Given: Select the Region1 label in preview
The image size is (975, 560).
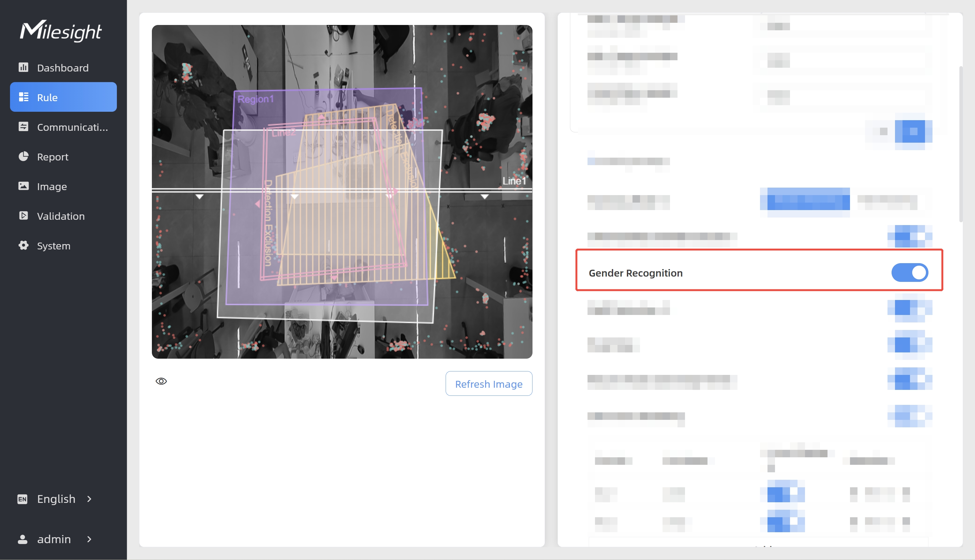Looking at the screenshot, I should coord(256,99).
